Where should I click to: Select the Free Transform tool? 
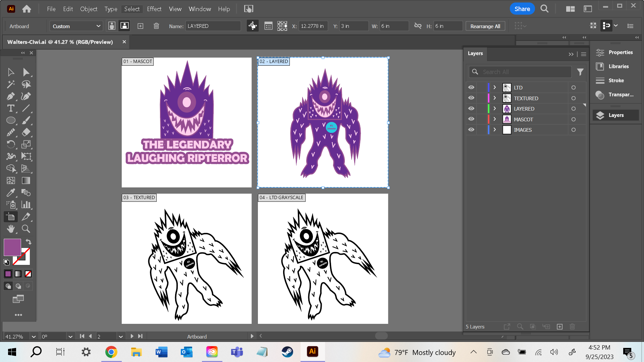(x=26, y=157)
